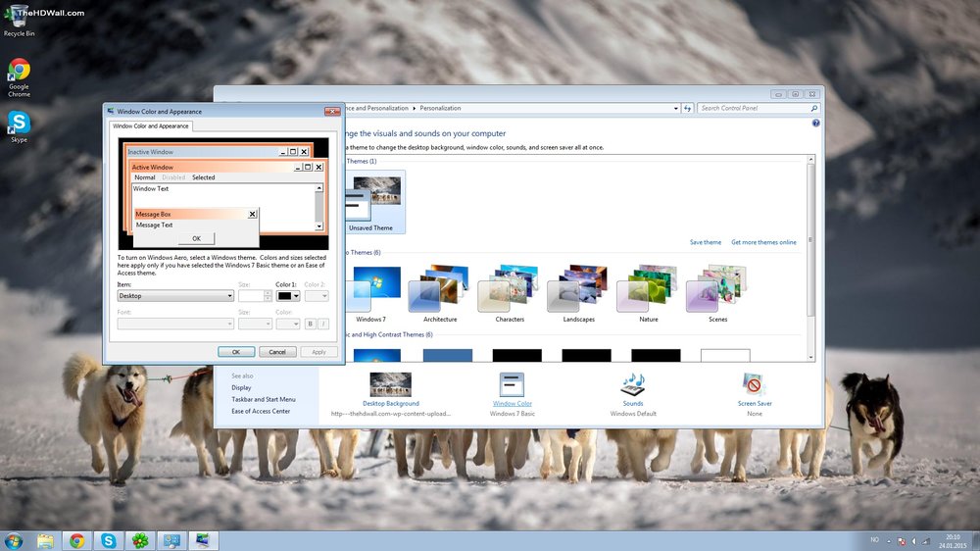This screenshot has width=980, height=551.
Task: Click the Save theme link
Action: pos(705,242)
